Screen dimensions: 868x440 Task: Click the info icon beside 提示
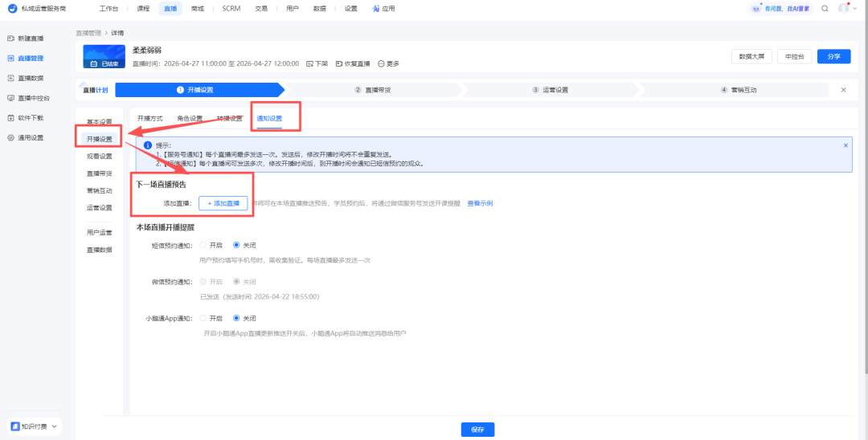pos(148,145)
